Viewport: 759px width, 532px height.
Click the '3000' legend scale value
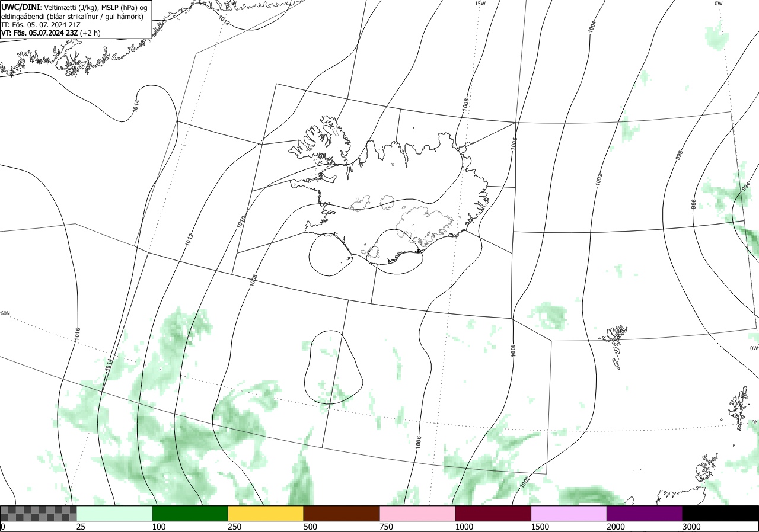coord(692,527)
